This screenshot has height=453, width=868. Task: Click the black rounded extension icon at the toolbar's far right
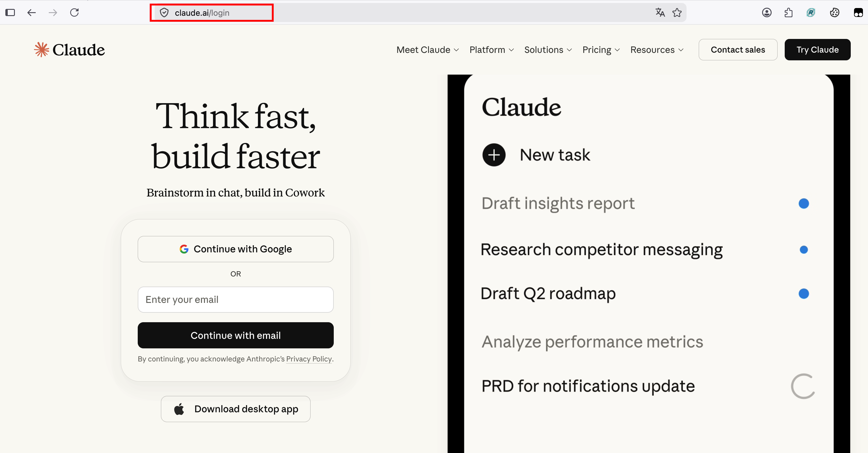click(858, 13)
